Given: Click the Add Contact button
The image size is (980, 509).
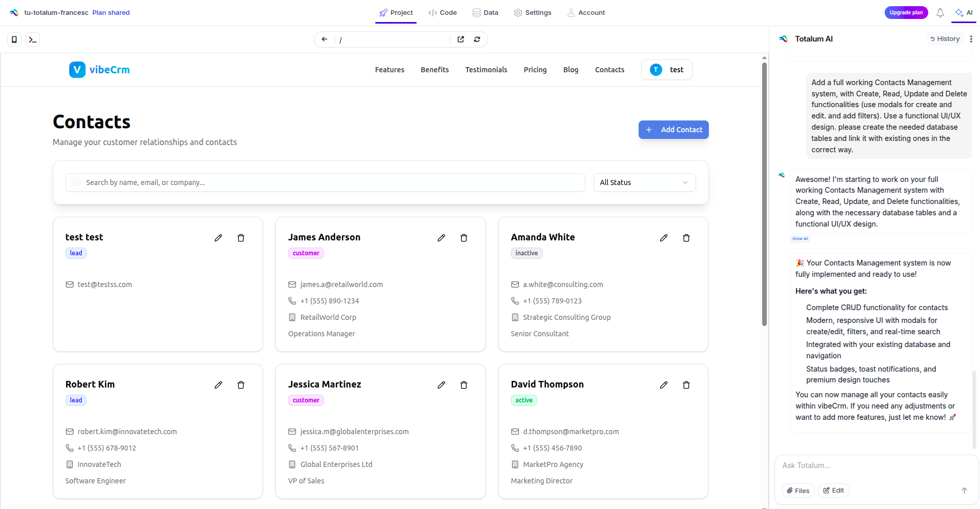Looking at the screenshot, I should pyautogui.click(x=673, y=130).
